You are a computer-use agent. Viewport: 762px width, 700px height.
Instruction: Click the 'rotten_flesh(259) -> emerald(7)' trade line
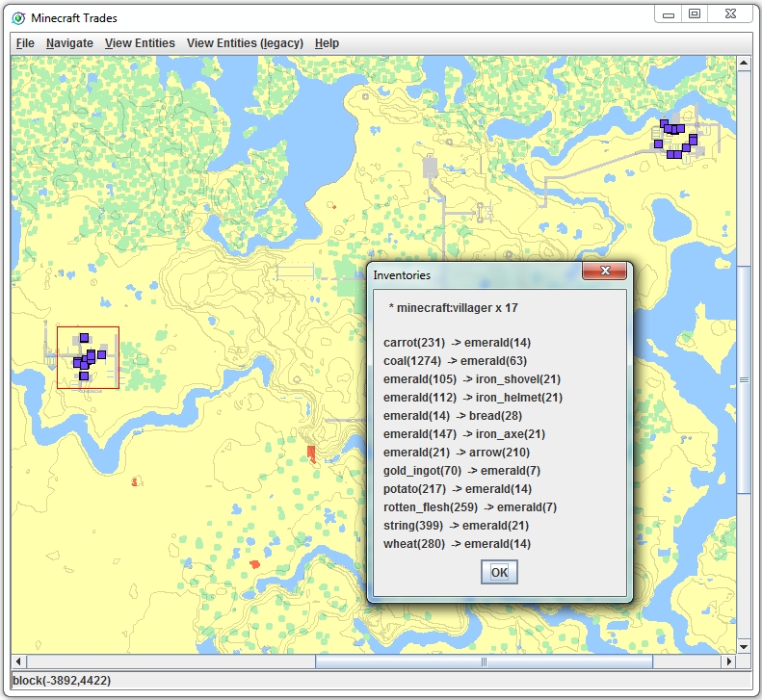point(470,507)
